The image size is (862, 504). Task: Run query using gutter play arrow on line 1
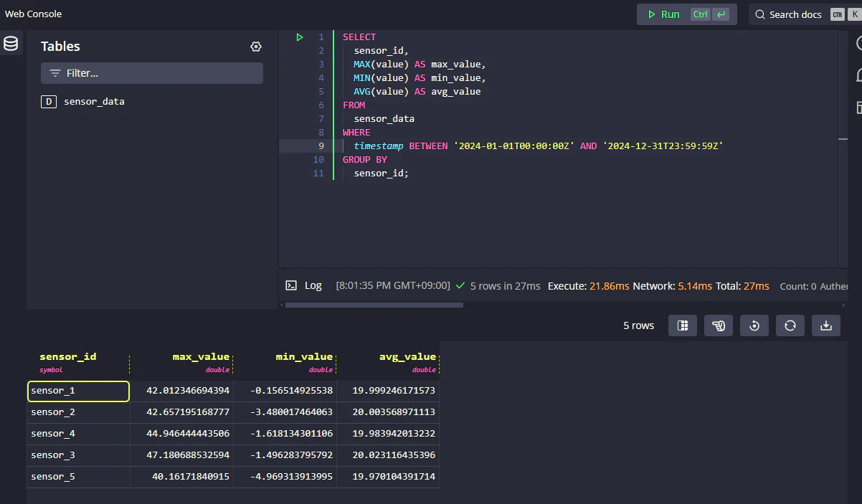pyautogui.click(x=300, y=37)
